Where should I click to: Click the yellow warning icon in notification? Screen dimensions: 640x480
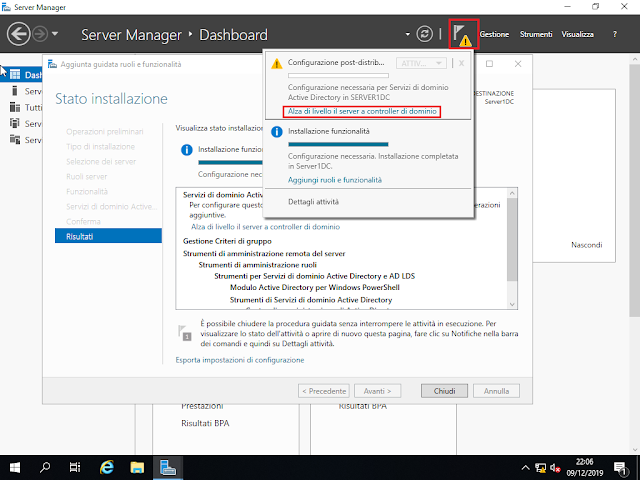coord(277,64)
